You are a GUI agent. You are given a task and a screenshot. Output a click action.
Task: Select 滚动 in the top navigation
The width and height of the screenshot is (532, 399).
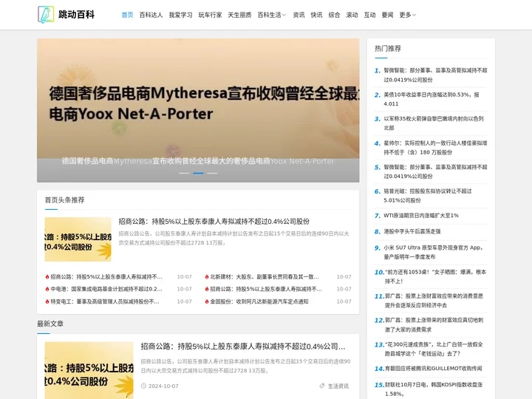pos(352,15)
